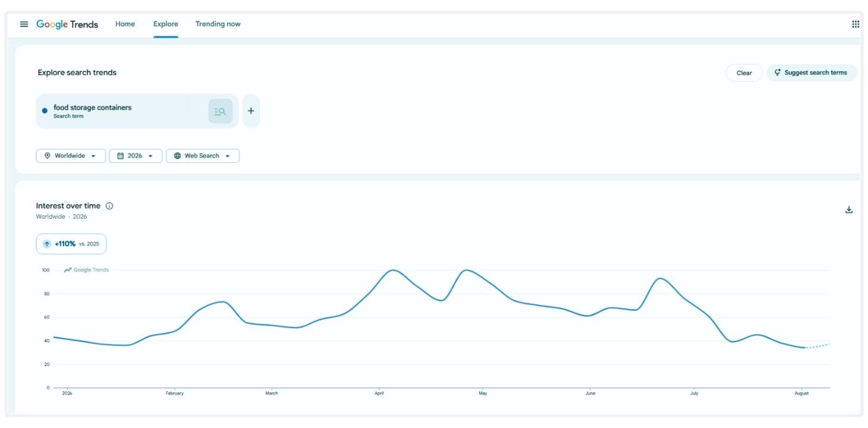Click the Google Trends logo
The image size is (868, 428).
pos(67,24)
